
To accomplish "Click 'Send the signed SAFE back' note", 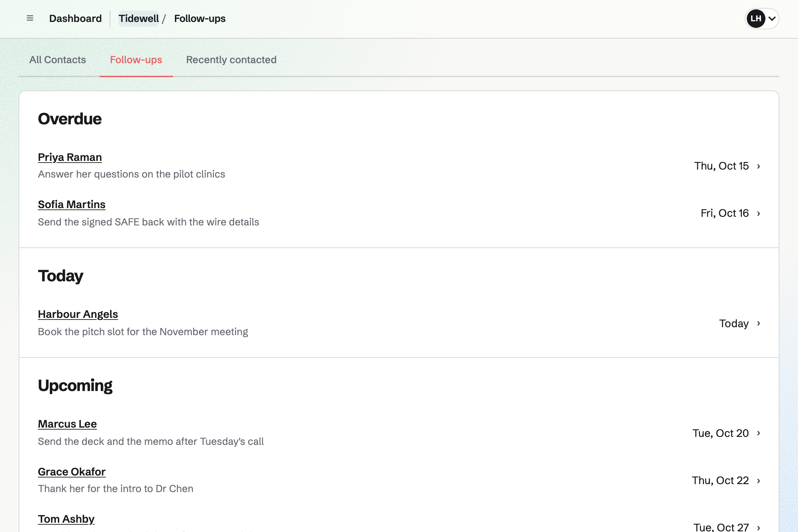I will 149,222.
